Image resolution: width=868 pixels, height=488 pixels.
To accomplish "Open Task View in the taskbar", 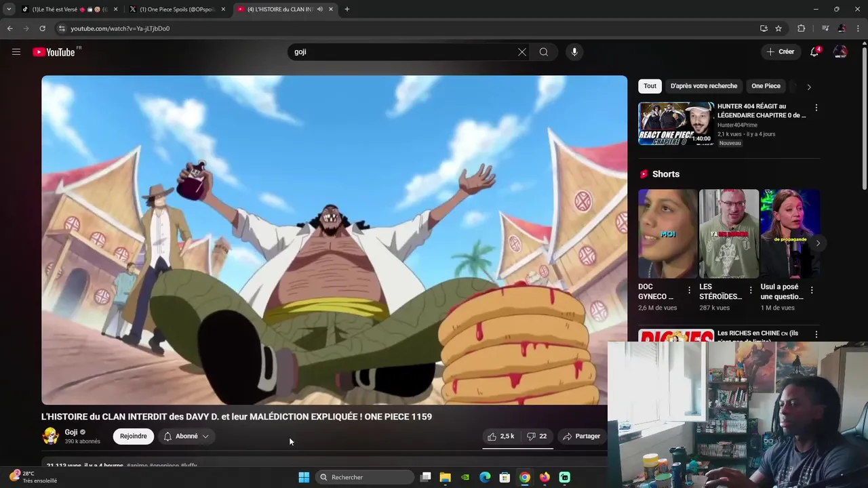I will tap(425, 477).
